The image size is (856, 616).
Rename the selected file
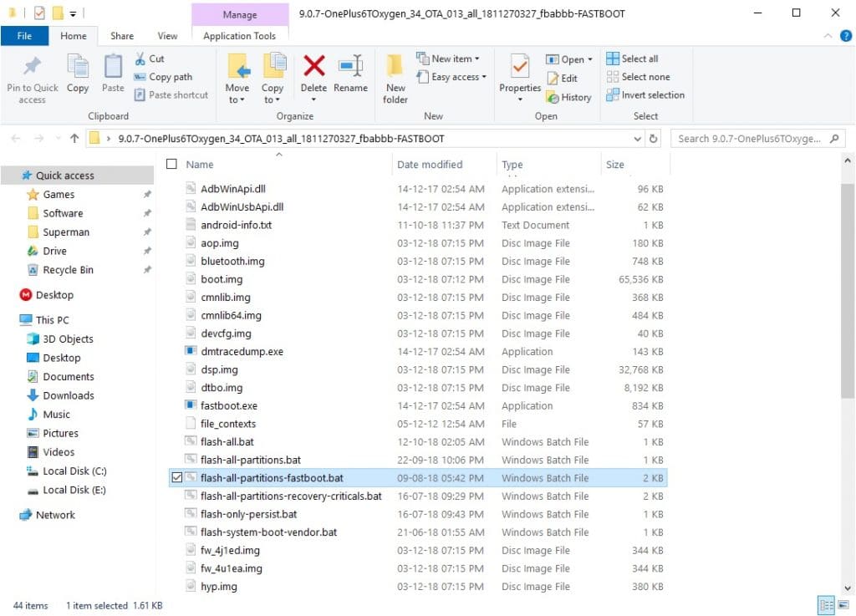[350, 74]
